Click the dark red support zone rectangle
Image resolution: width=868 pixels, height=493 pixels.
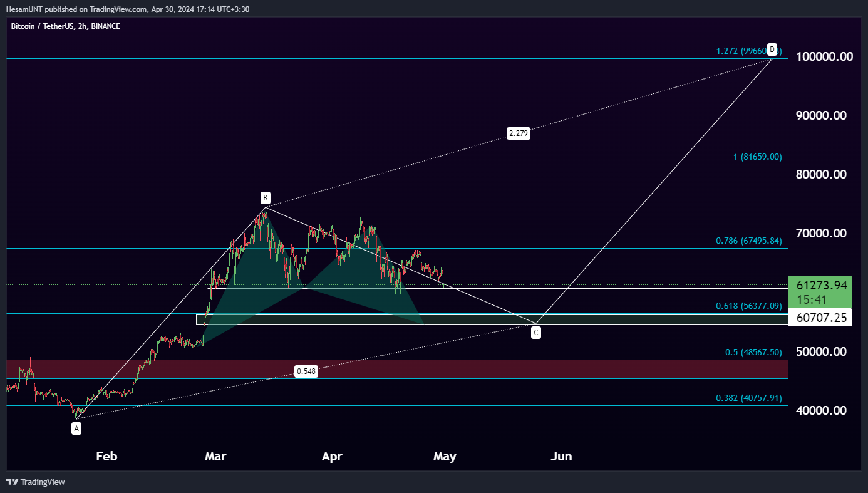397,369
